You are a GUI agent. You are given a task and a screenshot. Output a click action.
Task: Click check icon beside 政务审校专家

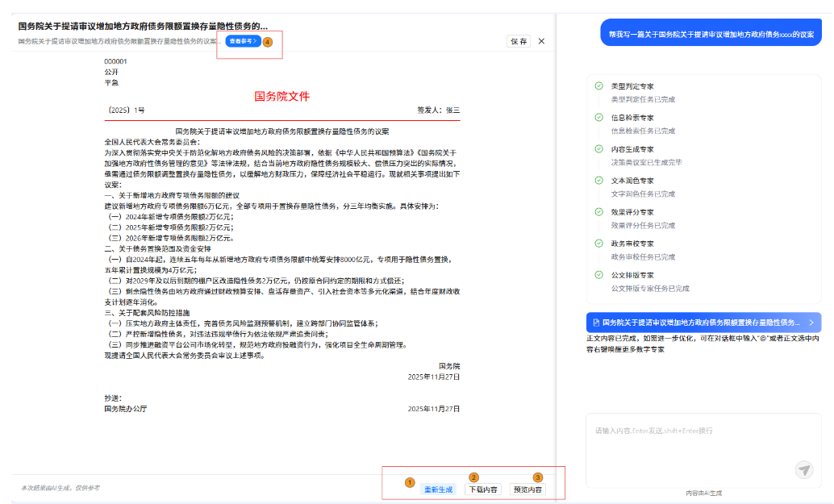coord(598,243)
